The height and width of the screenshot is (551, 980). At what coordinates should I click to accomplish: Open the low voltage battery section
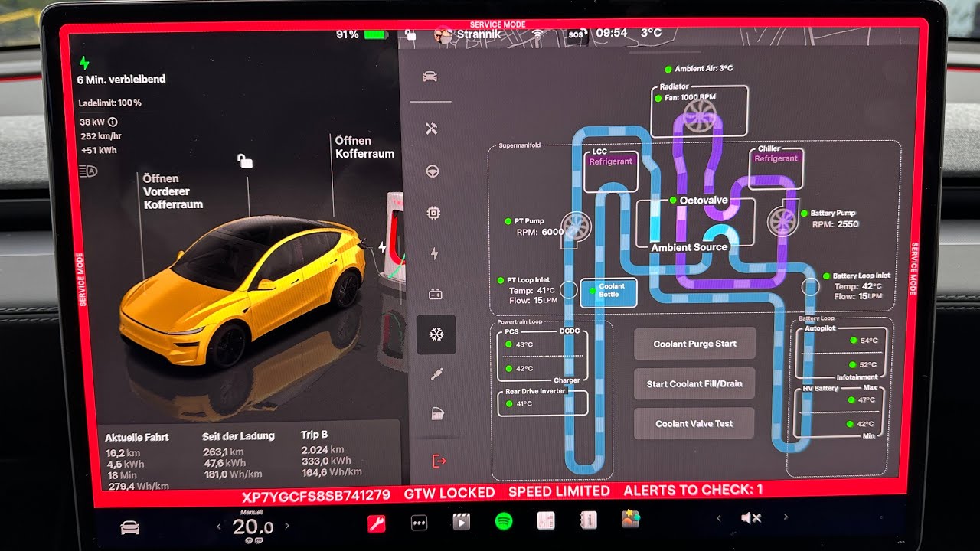tap(435, 294)
